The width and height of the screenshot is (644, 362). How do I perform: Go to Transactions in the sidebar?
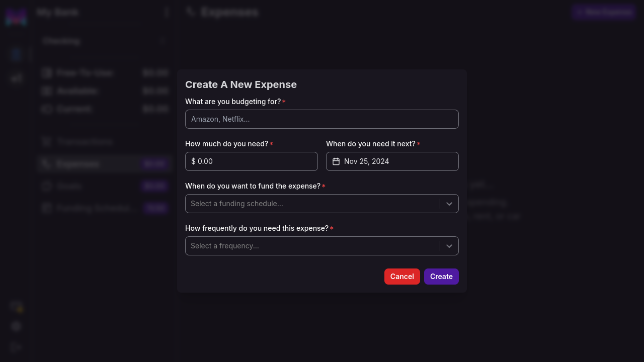85,142
